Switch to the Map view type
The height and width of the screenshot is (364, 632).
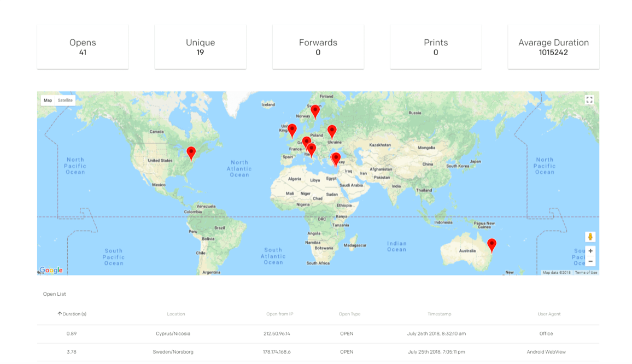(48, 100)
